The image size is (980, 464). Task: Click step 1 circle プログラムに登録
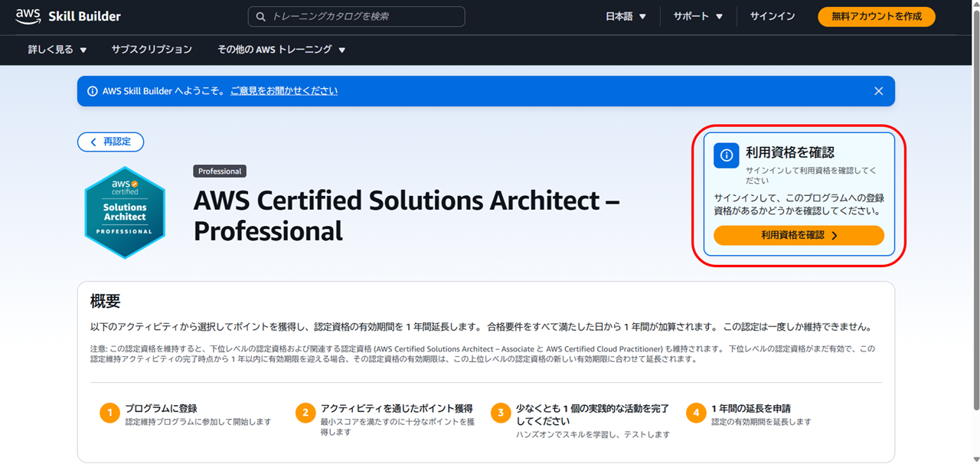tap(109, 413)
